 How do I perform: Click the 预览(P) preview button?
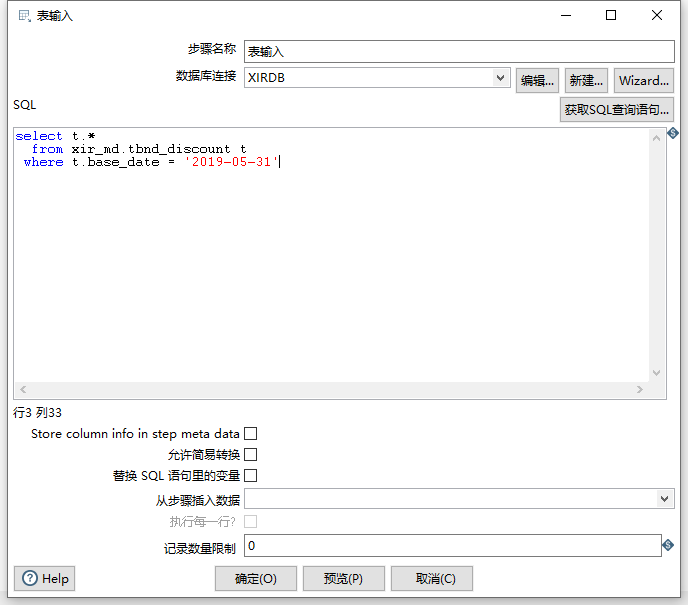(344, 578)
